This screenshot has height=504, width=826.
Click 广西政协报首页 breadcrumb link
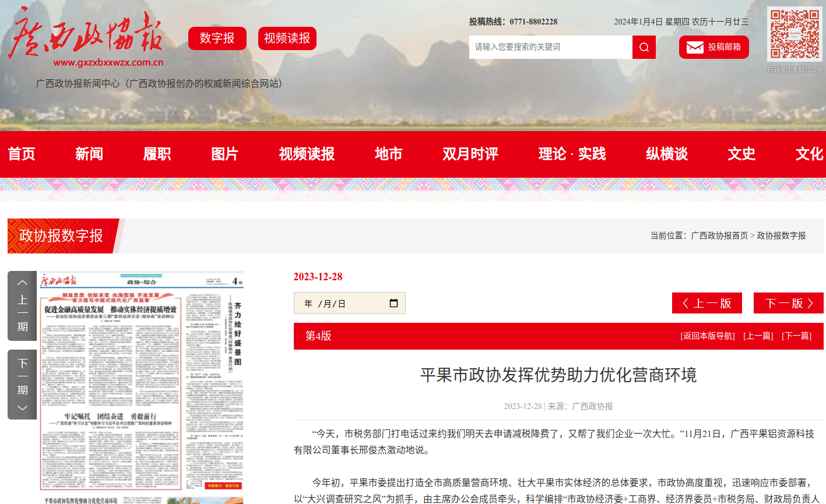tap(719, 235)
